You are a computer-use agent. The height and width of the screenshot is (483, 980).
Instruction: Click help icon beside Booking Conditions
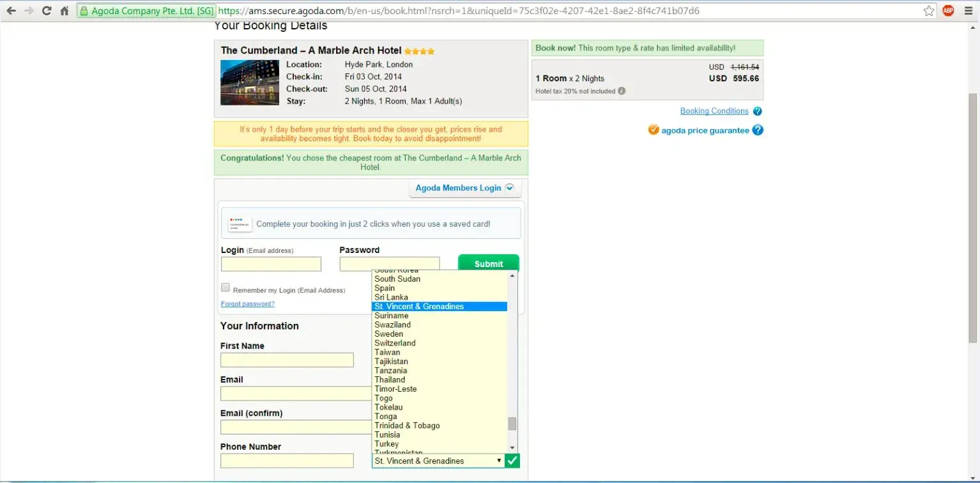tap(757, 111)
